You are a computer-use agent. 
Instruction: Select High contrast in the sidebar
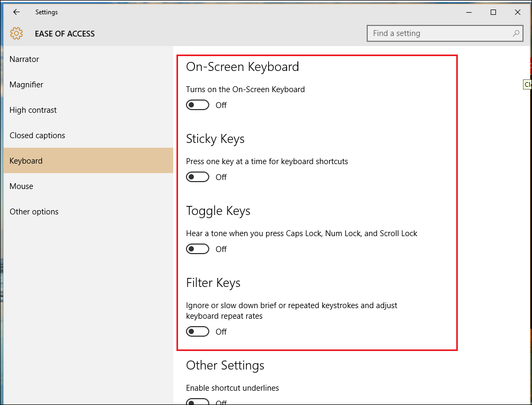(33, 110)
